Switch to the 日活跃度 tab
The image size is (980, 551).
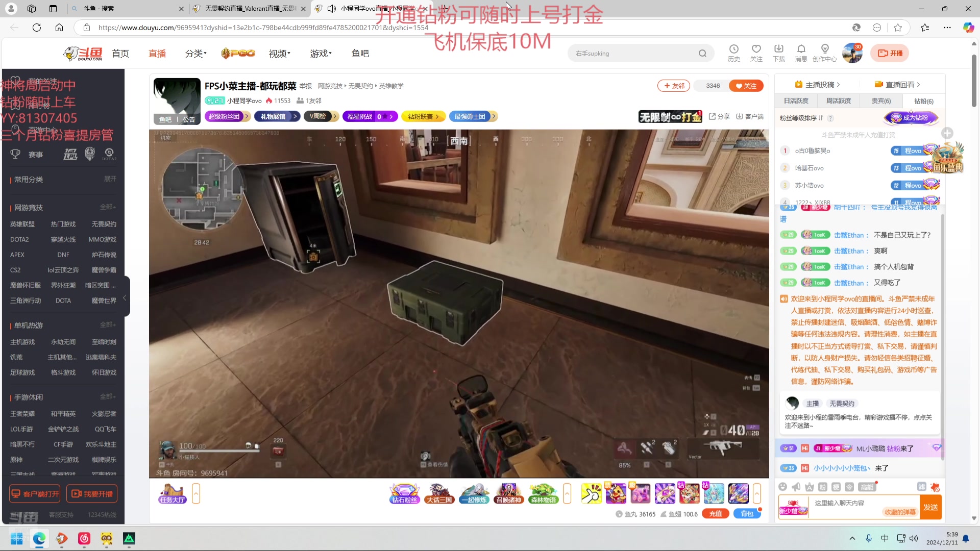[796, 101]
